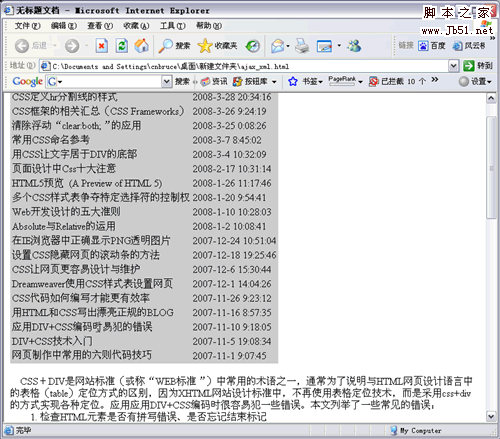The width and height of the screenshot is (500, 439).
Task: Open the Baidu link in Links bar
Action: [432, 46]
